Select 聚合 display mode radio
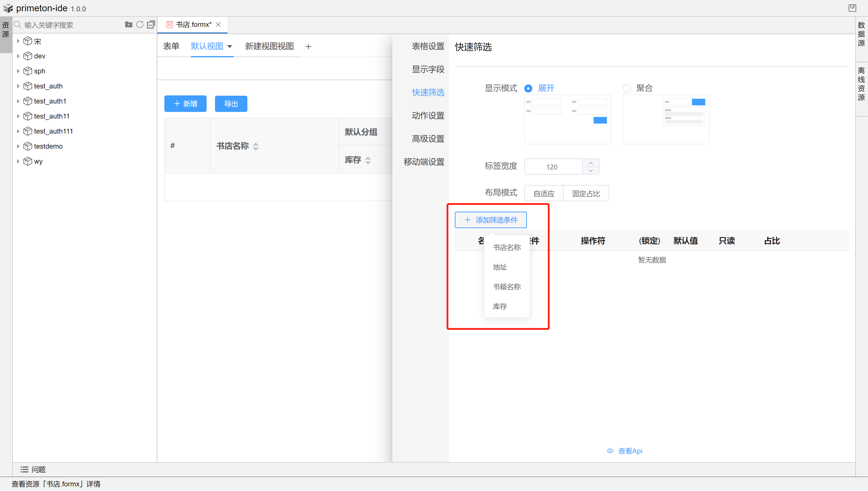Screen dimensions: 868x491 coord(626,88)
